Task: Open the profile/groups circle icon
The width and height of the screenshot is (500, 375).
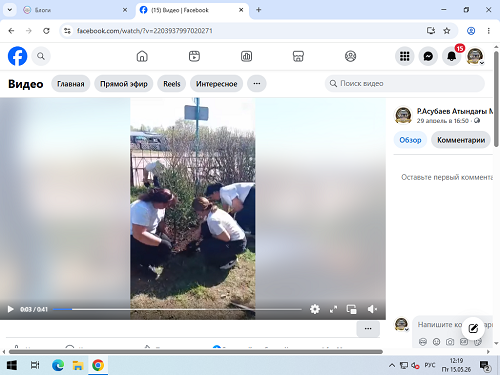Action: (350, 56)
